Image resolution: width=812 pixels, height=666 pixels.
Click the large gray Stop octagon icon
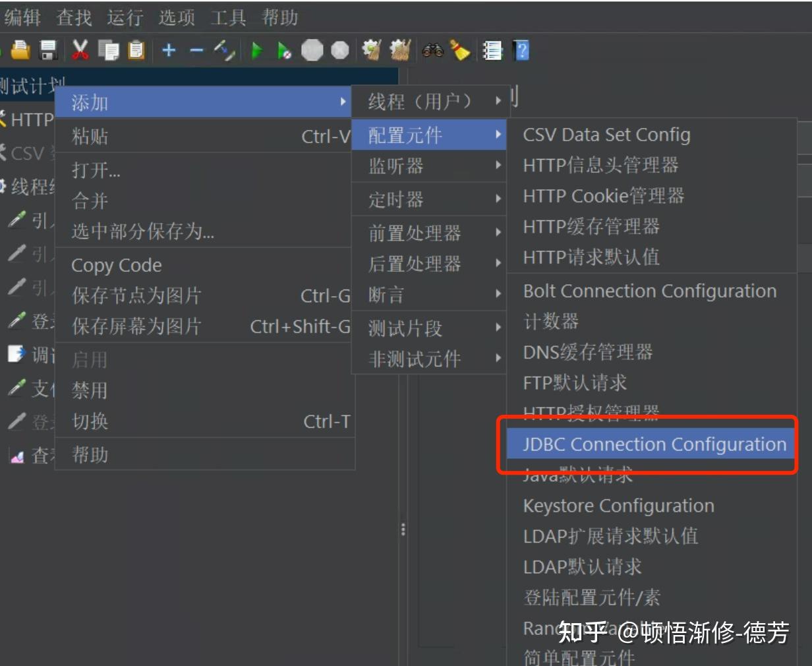coord(312,50)
